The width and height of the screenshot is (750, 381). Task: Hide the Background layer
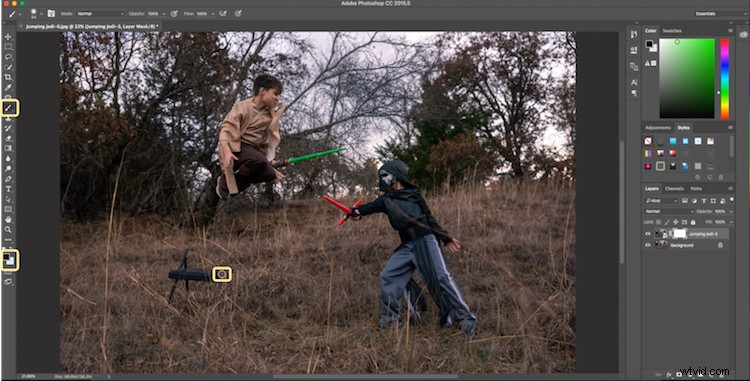[x=648, y=245]
